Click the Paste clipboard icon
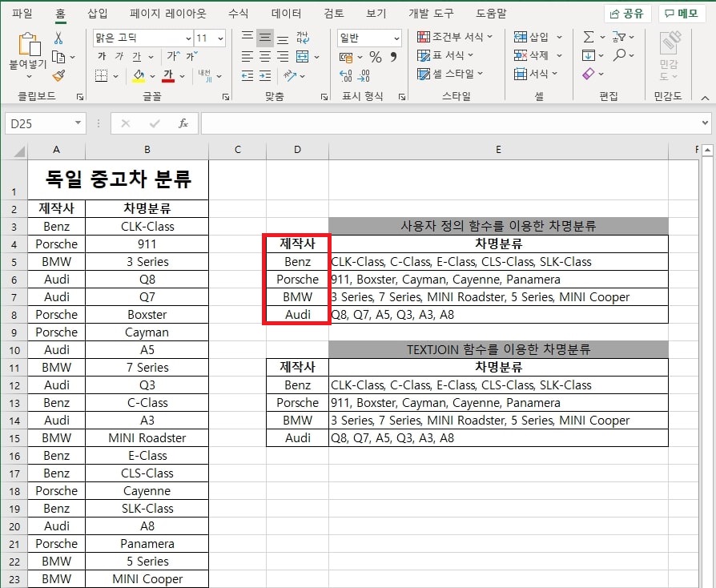The height and width of the screenshot is (588, 716). pos(29,44)
